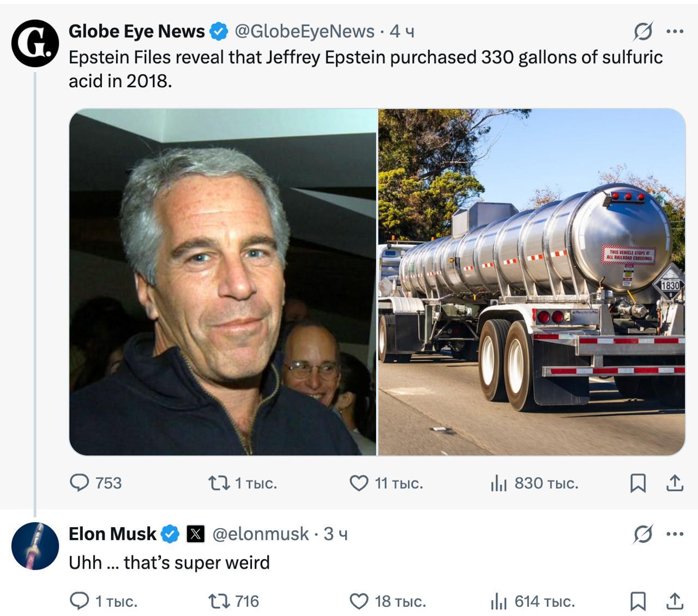Open the @elonmusk profile handle
This screenshot has height=616, width=698.
point(260,534)
